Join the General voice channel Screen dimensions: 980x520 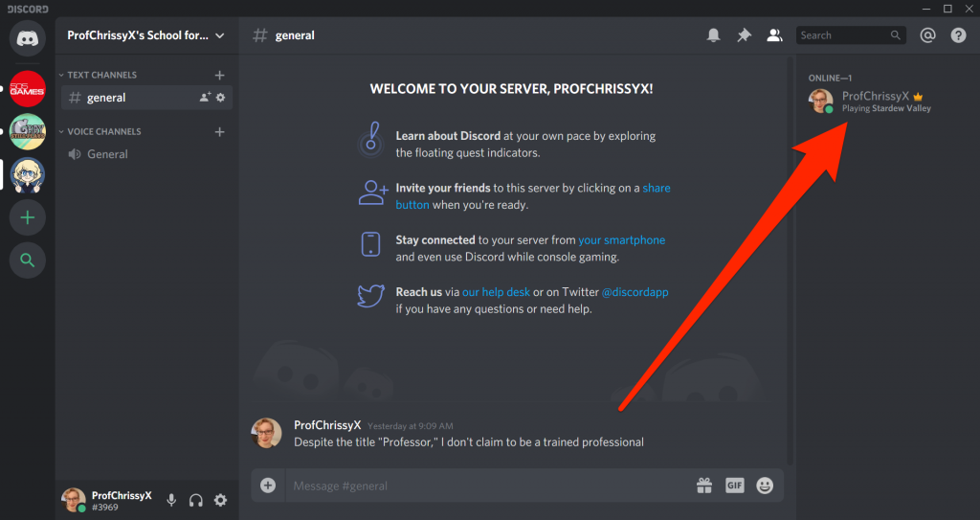pos(107,154)
